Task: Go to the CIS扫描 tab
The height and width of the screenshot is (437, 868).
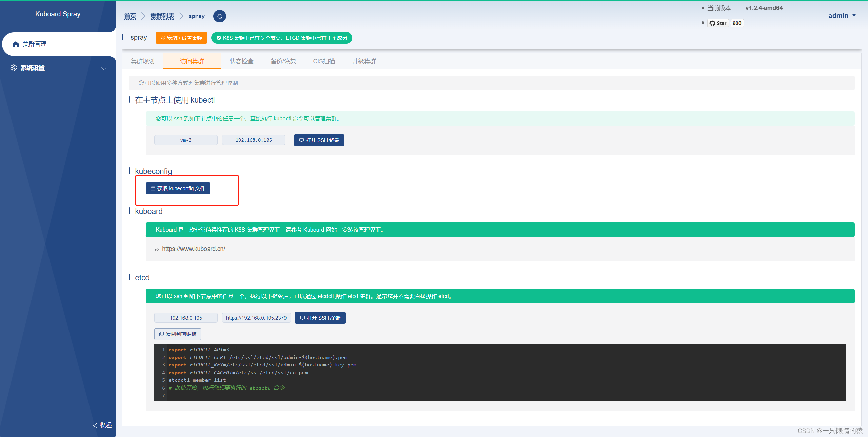Action: point(324,61)
